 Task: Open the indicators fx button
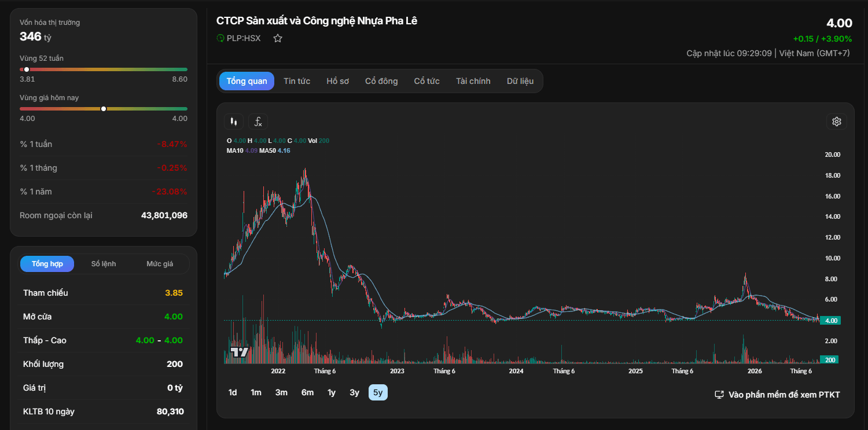pyautogui.click(x=258, y=122)
